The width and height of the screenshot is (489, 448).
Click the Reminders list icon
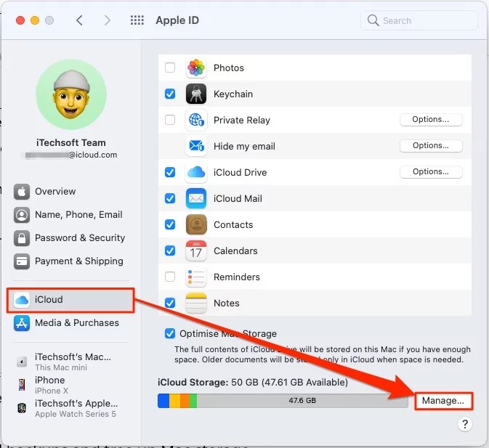196,277
